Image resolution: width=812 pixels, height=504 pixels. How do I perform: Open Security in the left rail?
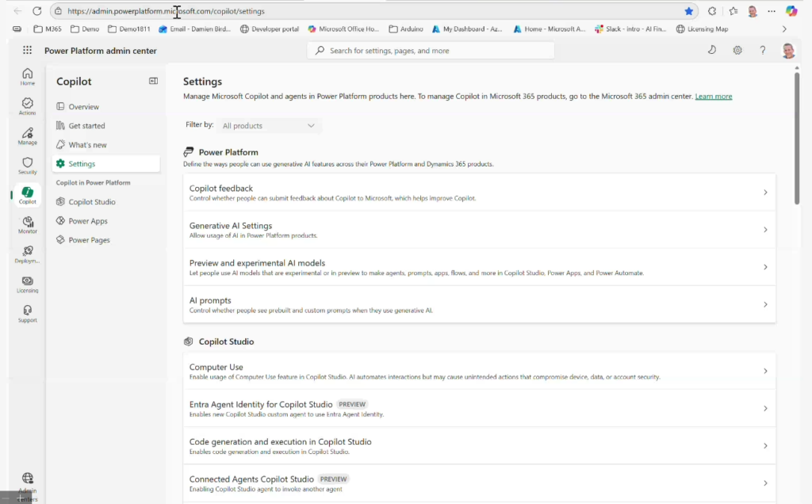28,166
